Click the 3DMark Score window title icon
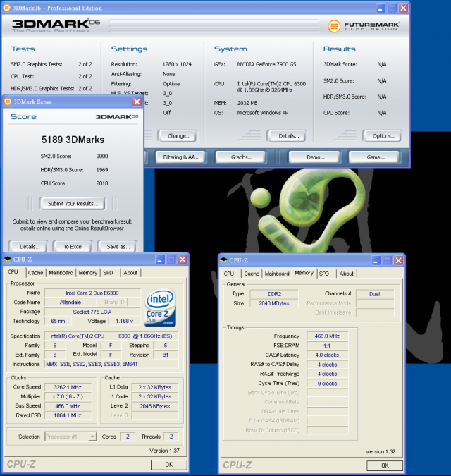This screenshot has width=451, height=476. tap(8, 102)
